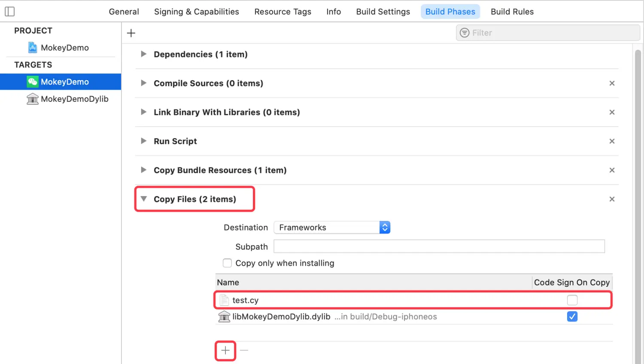The image size is (644, 364).
Task: Expand the Link Binary With Libraries phase
Action: point(144,112)
